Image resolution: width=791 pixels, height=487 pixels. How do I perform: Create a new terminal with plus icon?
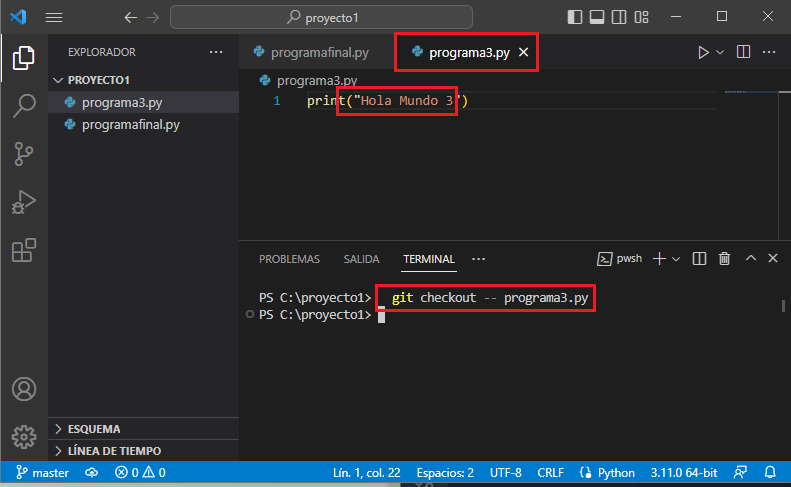click(x=659, y=259)
